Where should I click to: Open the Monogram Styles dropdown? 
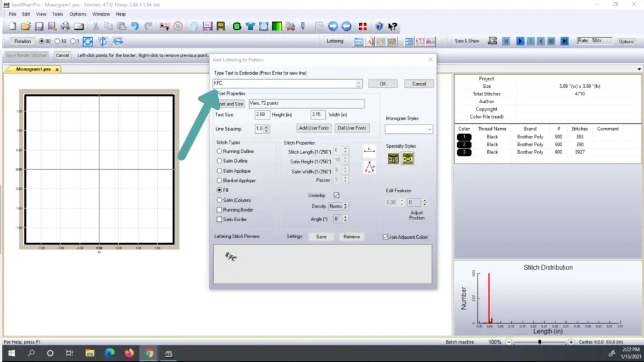pyautogui.click(x=409, y=129)
